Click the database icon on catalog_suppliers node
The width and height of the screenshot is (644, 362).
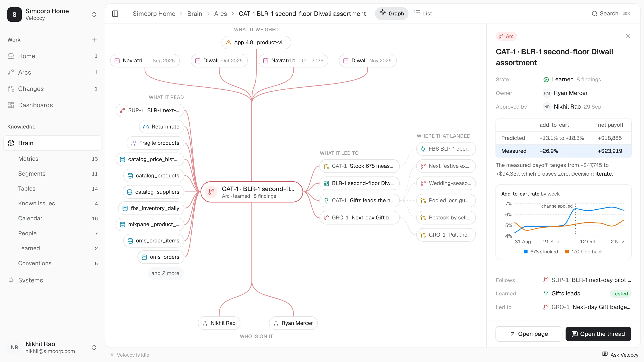[129, 192]
